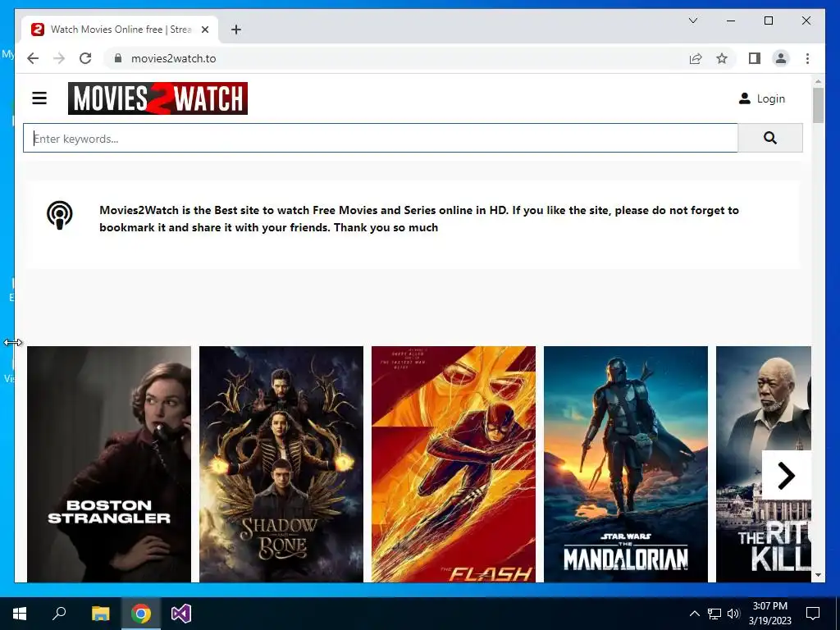Viewport: 840px width, 630px height.
Task: Open File Explorer from the taskbar
Action: click(x=100, y=614)
